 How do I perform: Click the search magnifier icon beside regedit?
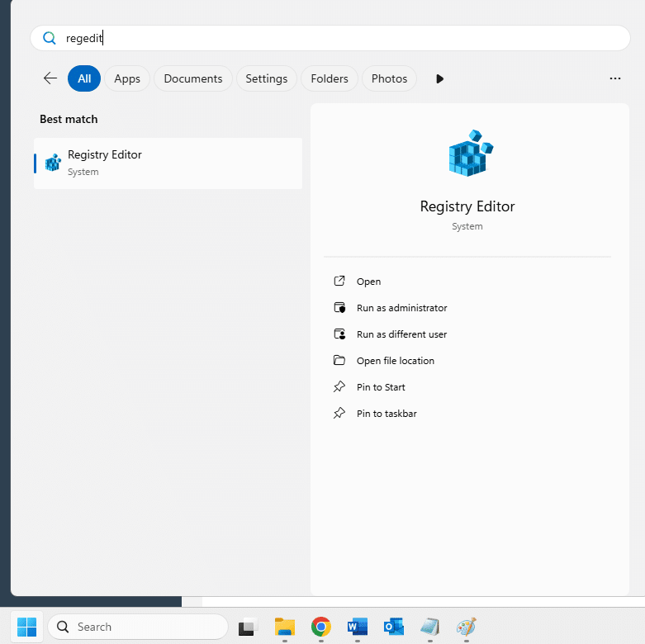pyautogui.click(x=50, y=38)
